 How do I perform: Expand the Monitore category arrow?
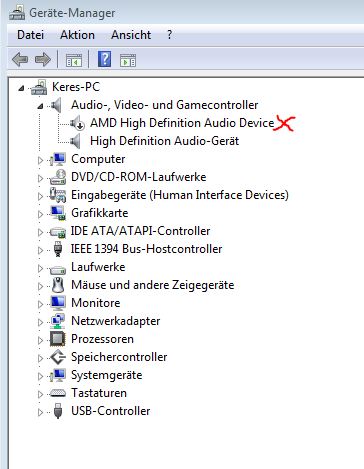(40, 304)
